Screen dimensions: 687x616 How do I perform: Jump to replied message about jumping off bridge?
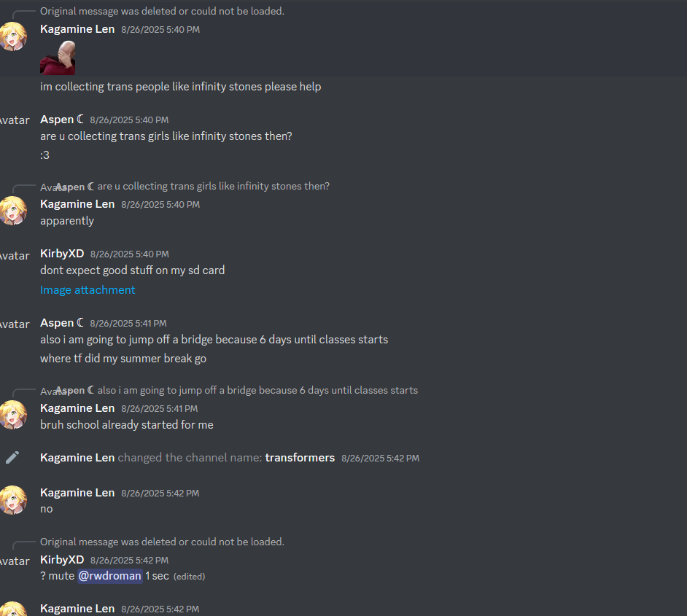(257, 390)
